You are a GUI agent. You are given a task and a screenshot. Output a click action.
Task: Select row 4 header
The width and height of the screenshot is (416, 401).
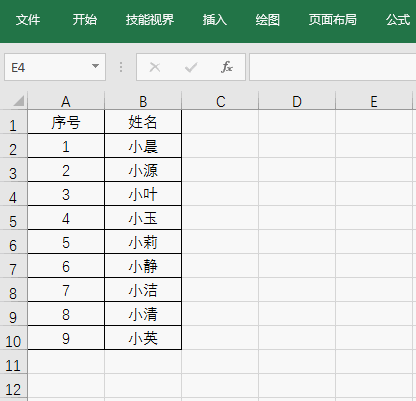(x=13, y=194)
